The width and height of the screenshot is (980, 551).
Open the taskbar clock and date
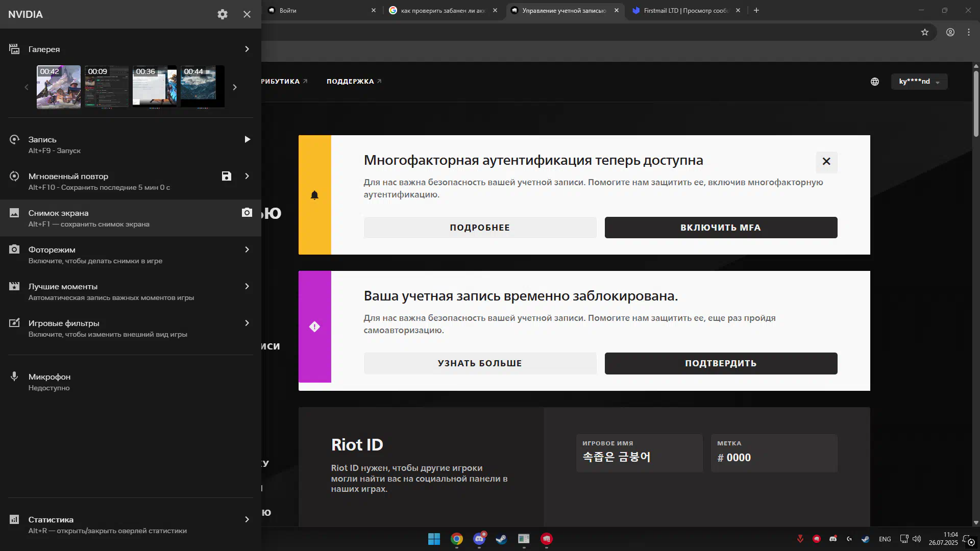[943, 539]
